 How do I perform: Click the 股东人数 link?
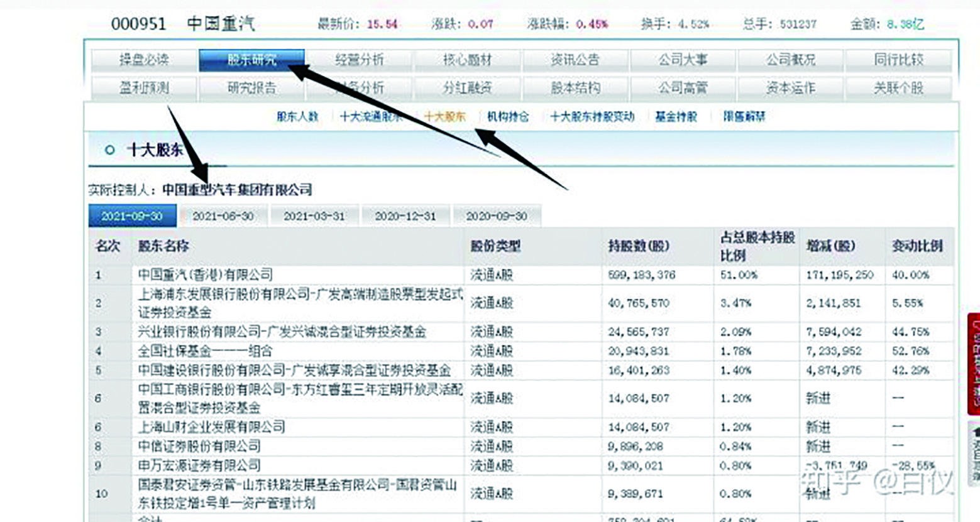tap(295, 117)
